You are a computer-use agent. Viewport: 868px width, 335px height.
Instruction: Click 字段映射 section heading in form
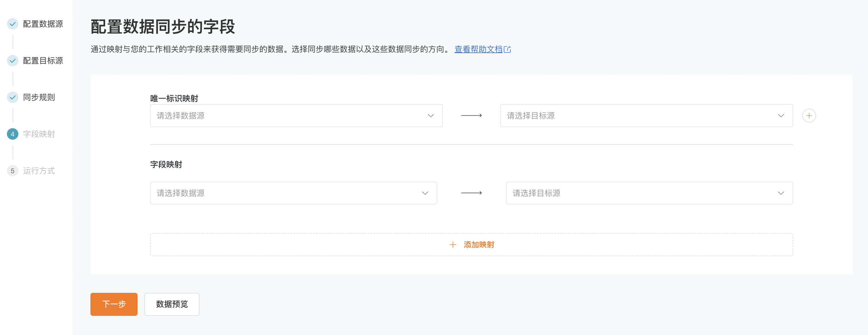coord(166,164)
